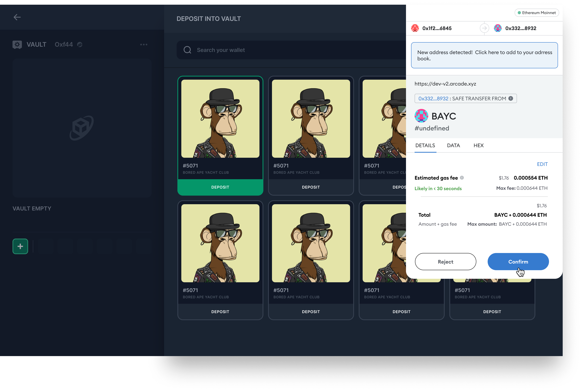Click the green plus add button
The width and height of the screenshot is (583, 392).
(x=20, y=246)
